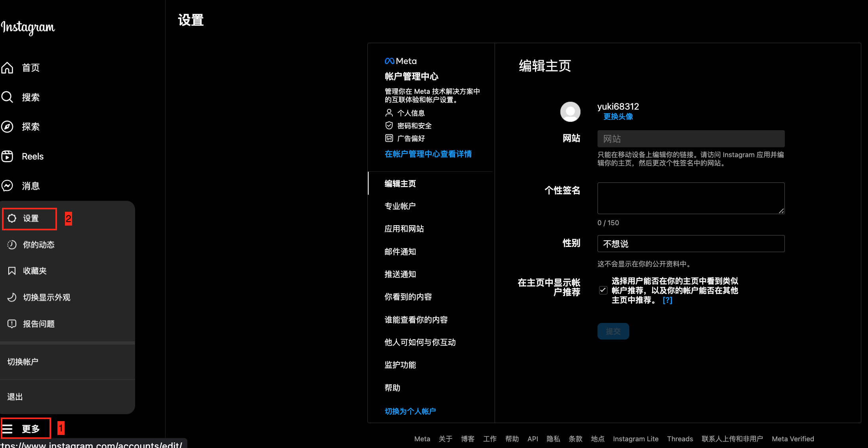Screen dimensions: 868x448
Task: Open 工作 footer link
Action: click(x=490, y=439)
